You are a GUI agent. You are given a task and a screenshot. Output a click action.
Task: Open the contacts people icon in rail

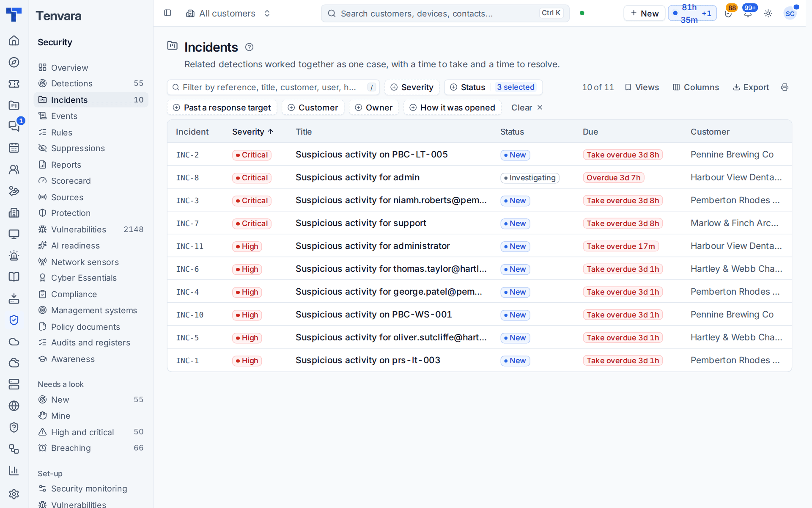pos(14,169)
